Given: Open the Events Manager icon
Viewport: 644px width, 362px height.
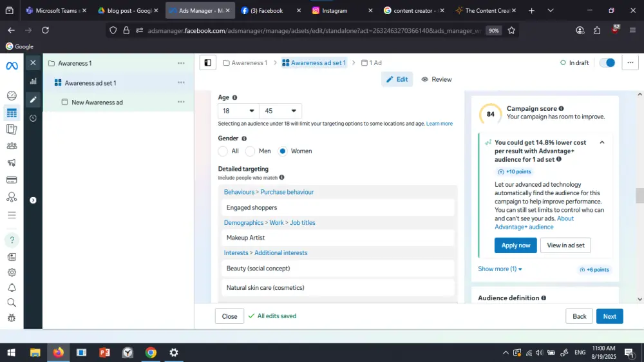Looking at the screenshot, I should [12, 197].
